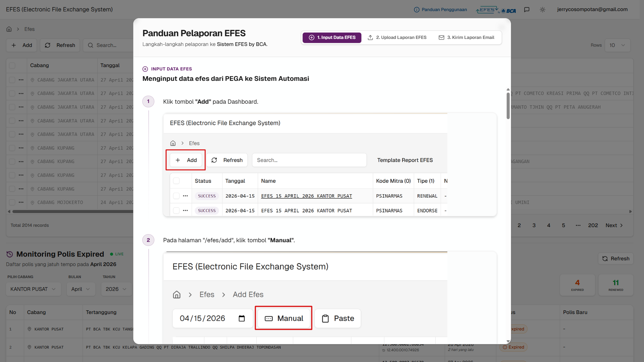Click the 'Total 2014 records' text
Image resolution: width=644 pixels, height=362 pixels.
(x=30, y=225)
